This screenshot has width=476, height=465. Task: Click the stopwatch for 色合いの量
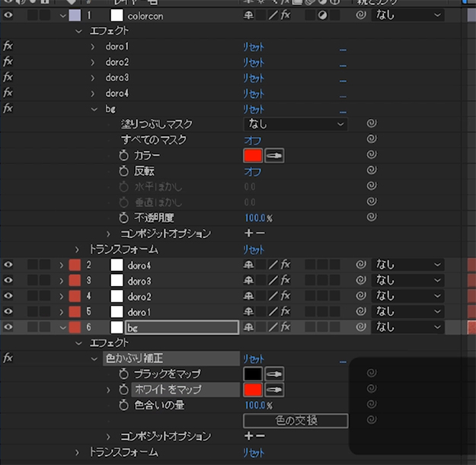click(126, 405)
